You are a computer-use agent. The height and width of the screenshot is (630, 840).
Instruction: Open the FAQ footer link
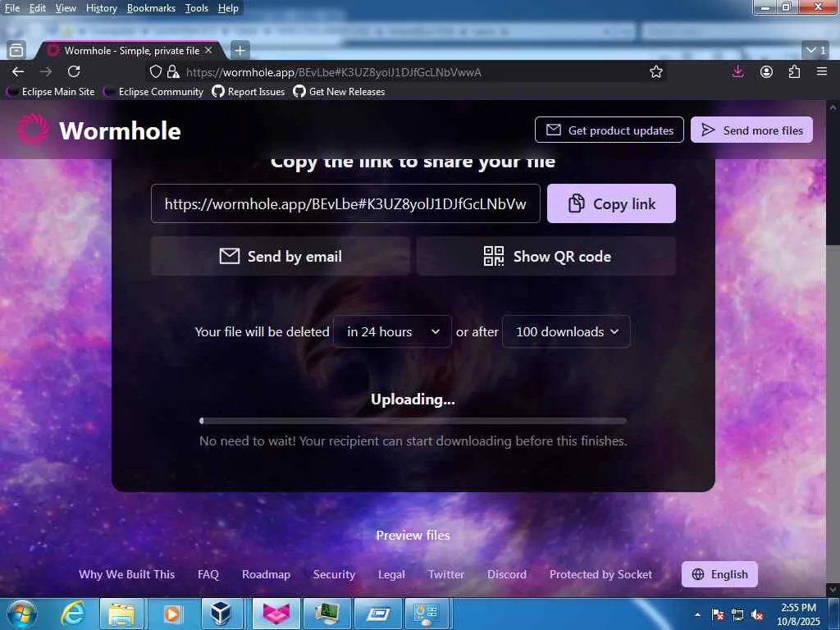click(208, 574)
